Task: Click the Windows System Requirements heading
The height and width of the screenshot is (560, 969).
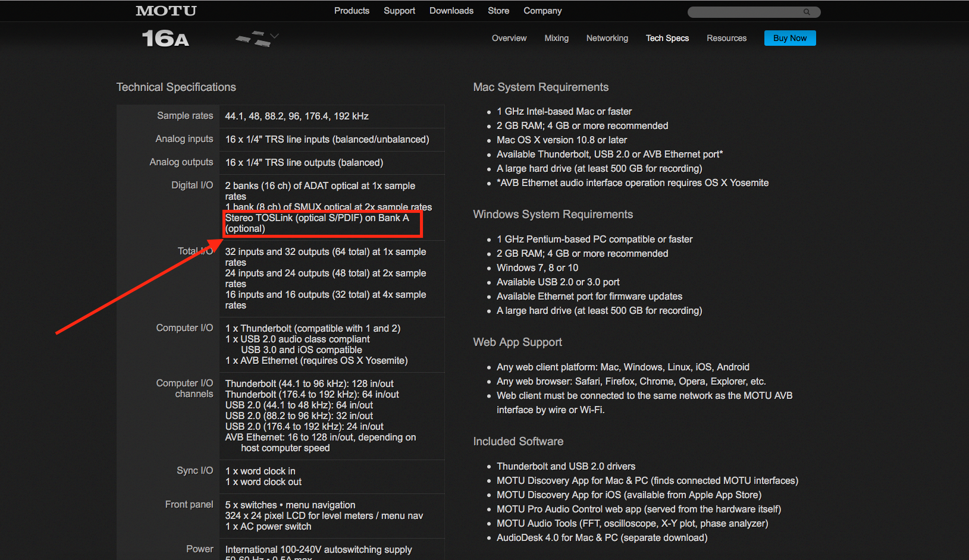Action: (553, 215)
